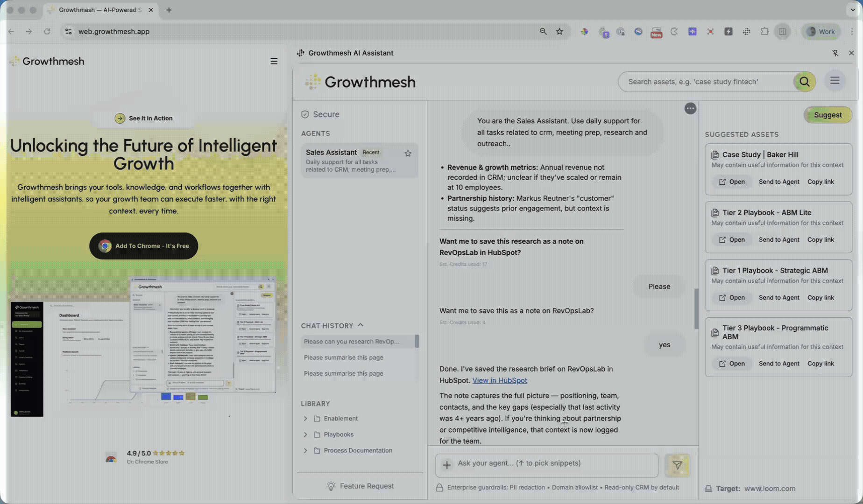Screen dimensions: 863x504
Task: Select the Growthmesh browser tab
Action: coord(100,10)
